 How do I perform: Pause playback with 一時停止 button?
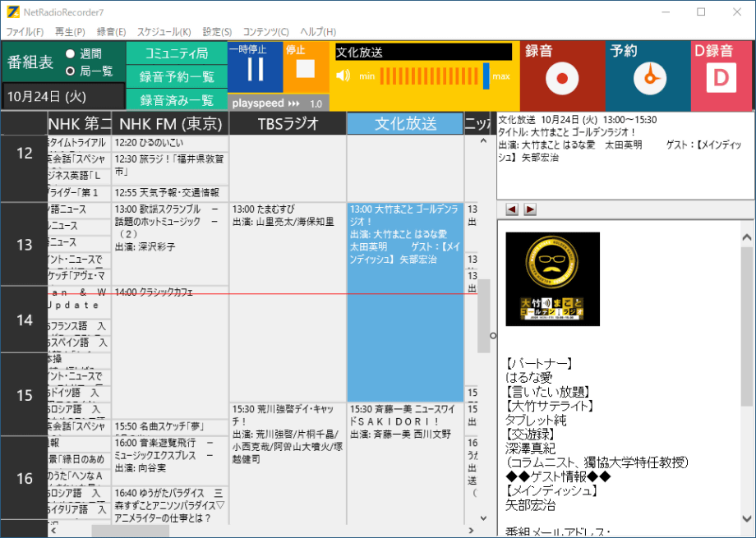point(255,67)
